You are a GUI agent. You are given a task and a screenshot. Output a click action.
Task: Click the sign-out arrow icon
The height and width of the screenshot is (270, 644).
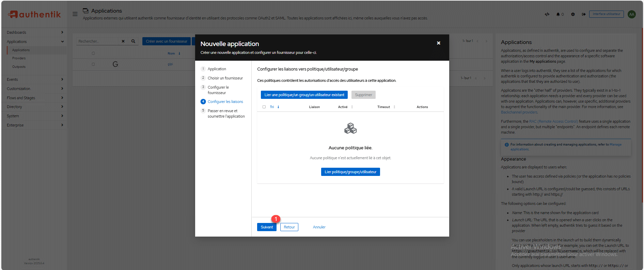(583, 14)
